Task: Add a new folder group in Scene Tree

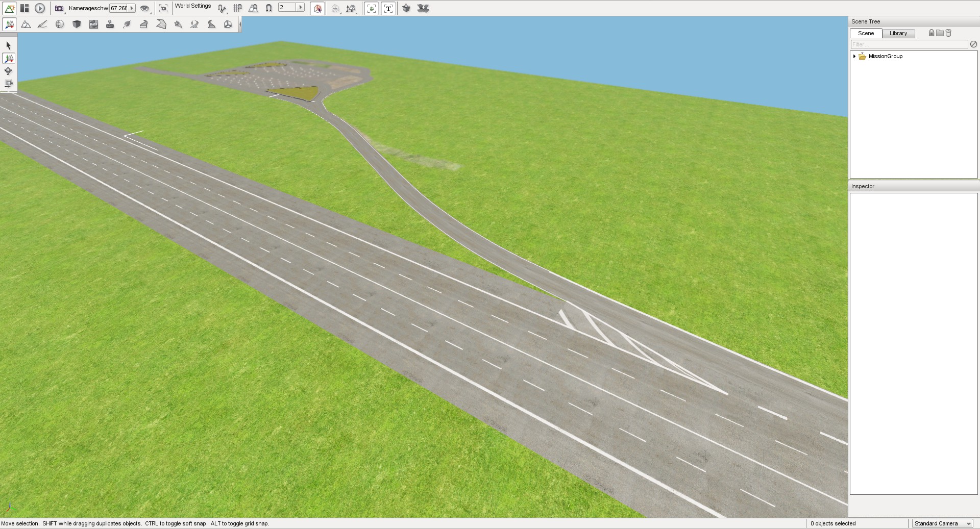Action: click(940, 33)
